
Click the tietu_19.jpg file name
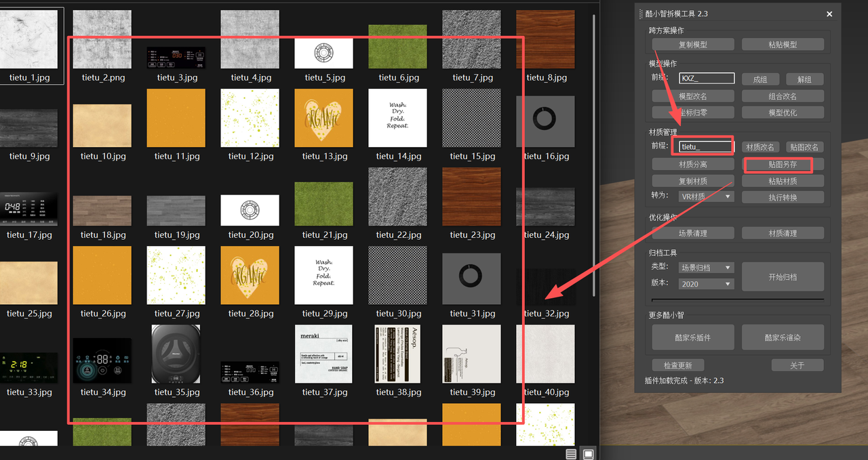(177, 235)
